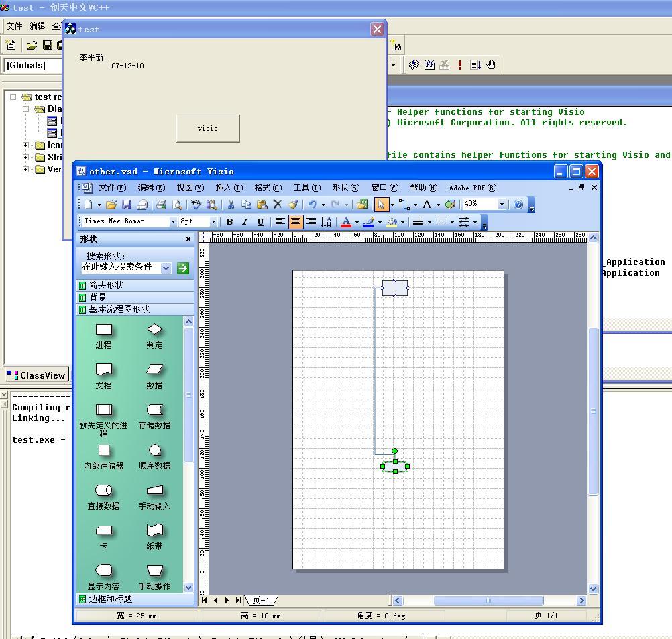672x639 pixels.
Task: Click the Open folder icon in Visio toolbar
Action: [x=111, y=205]
